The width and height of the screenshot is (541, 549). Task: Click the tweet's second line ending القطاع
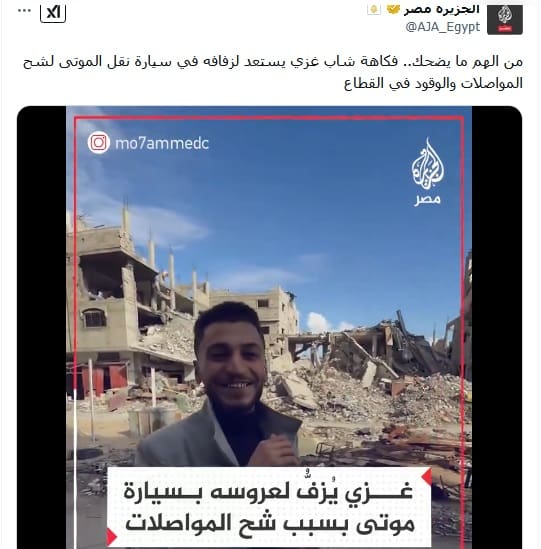433,84
